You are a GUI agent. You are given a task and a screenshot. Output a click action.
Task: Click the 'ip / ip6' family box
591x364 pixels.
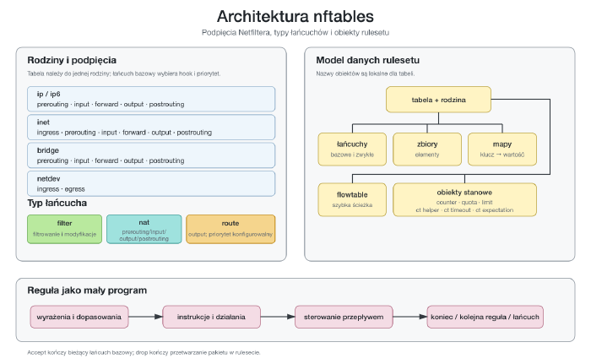[151, 99]
